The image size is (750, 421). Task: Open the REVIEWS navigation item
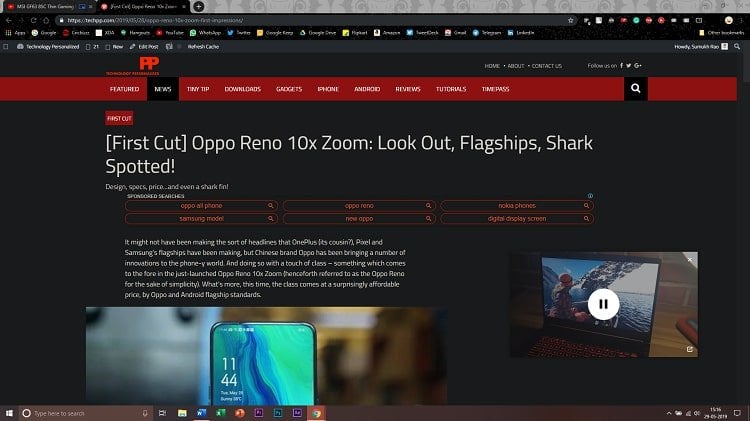tap(408, 89)
